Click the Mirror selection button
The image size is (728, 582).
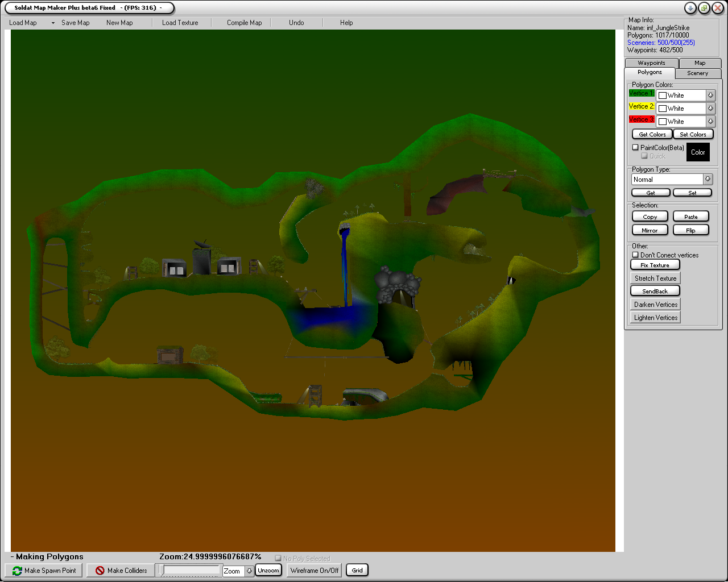tap(650, 230)
